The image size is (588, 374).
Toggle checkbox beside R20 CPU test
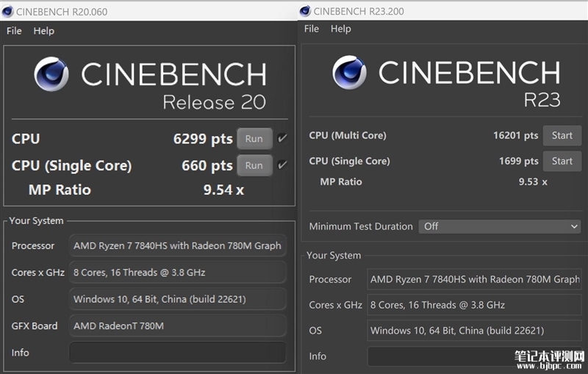282,138
